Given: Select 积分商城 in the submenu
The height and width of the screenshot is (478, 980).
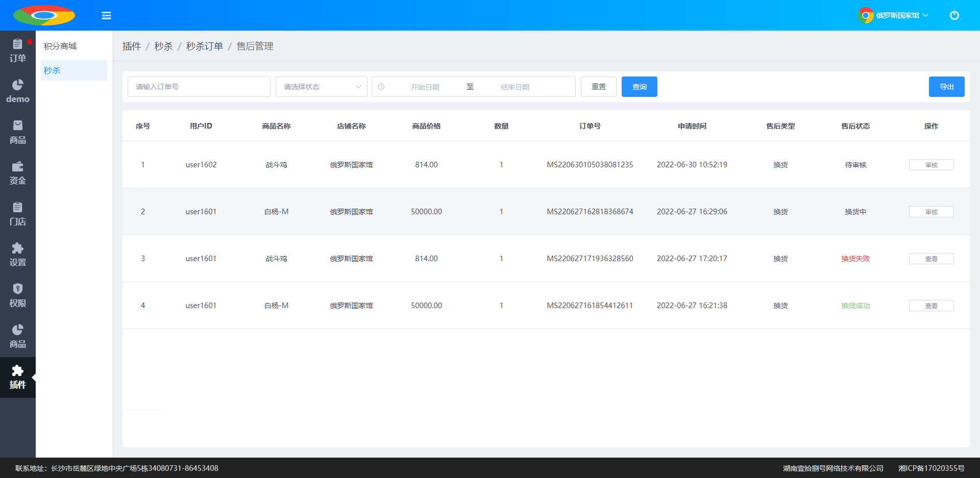Looking at the screenshot, I should tap(74, 46).
